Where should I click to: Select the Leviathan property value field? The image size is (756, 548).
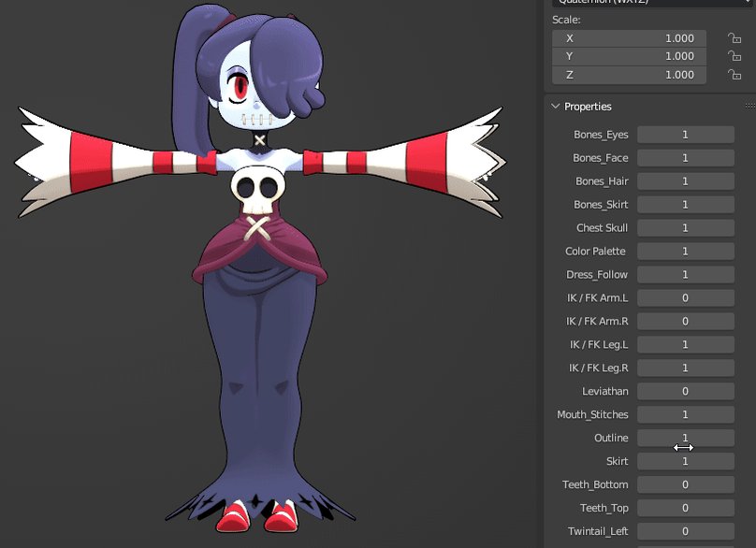pos(686,391)
